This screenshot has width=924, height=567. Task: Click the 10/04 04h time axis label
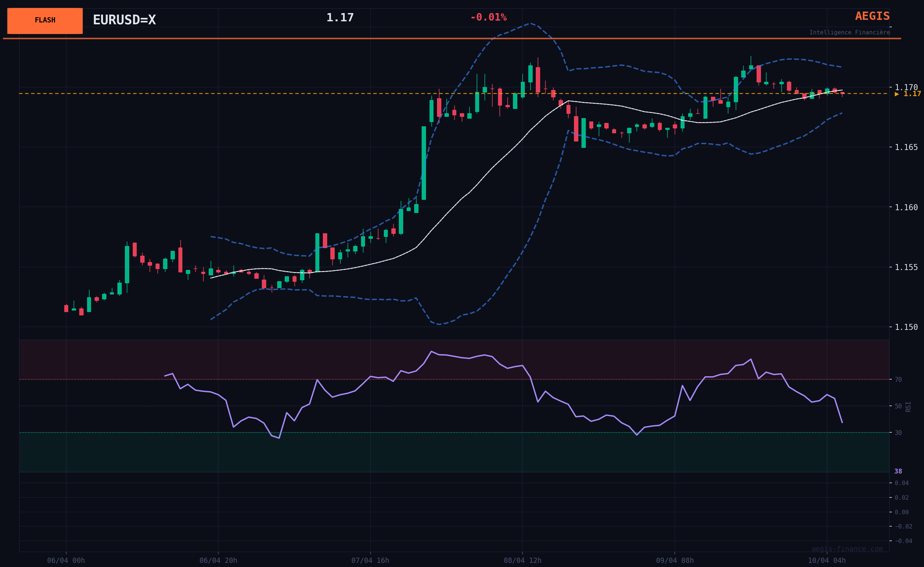(x=826, y=560)
